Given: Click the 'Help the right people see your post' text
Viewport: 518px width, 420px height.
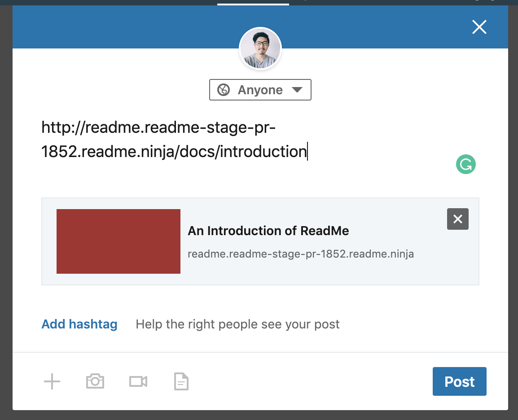Looking at the screenshot, I should coord(237,324).
